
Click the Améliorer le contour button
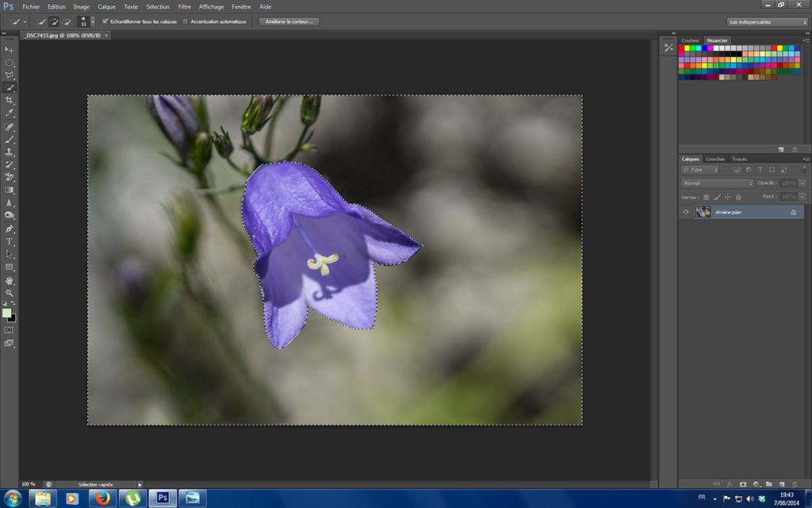289,21
